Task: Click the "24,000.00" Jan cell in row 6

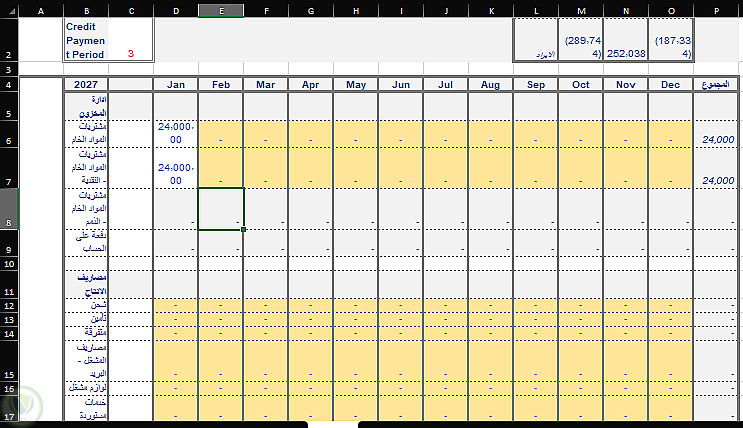Action: coord(176,134)
